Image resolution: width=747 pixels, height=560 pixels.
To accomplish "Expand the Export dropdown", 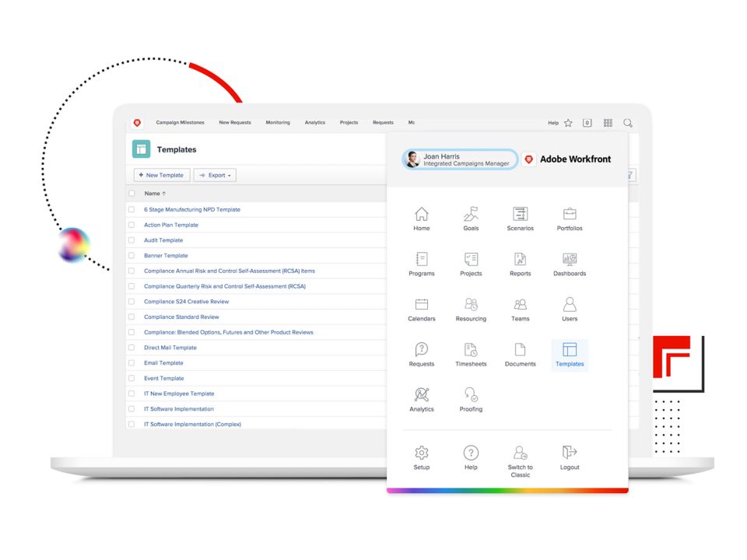I will (215, 175).
